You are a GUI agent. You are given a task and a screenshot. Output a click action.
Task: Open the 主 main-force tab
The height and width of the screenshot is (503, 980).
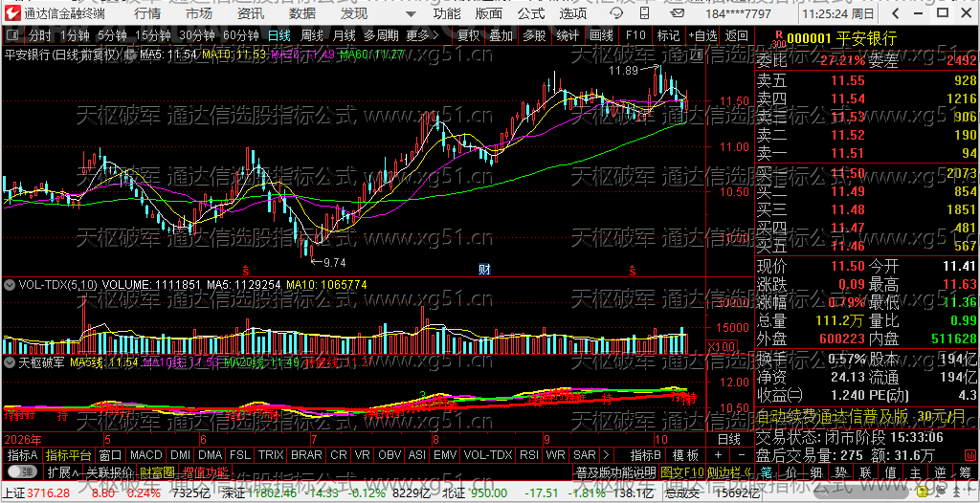click(916, 471)
